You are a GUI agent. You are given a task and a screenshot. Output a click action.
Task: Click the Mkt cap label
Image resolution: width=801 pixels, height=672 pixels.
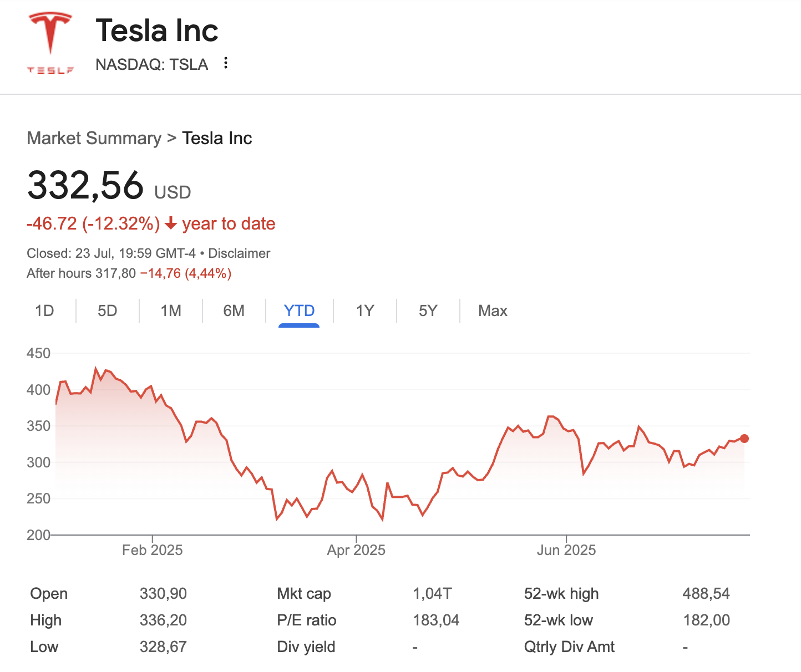coord(304,594)
